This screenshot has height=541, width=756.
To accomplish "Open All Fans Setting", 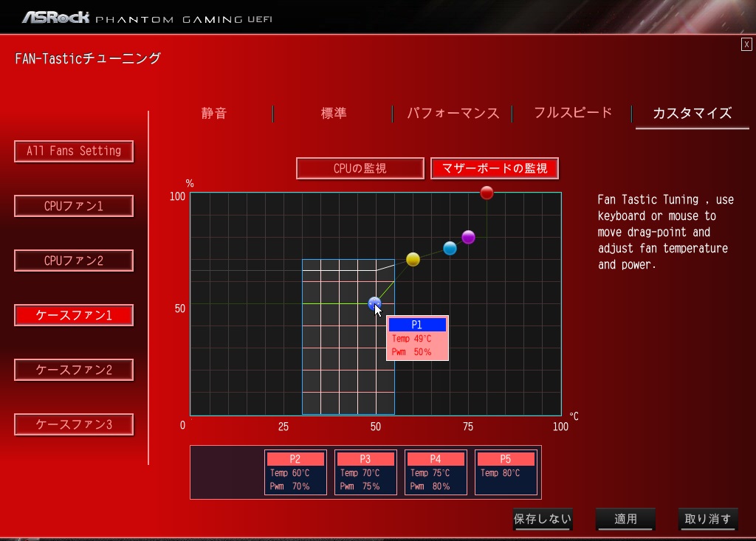I will pyautogui.click(x=74, y=151).
